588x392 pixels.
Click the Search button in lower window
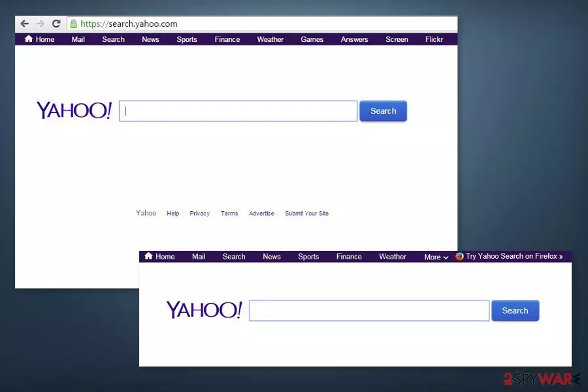(515, 310)
